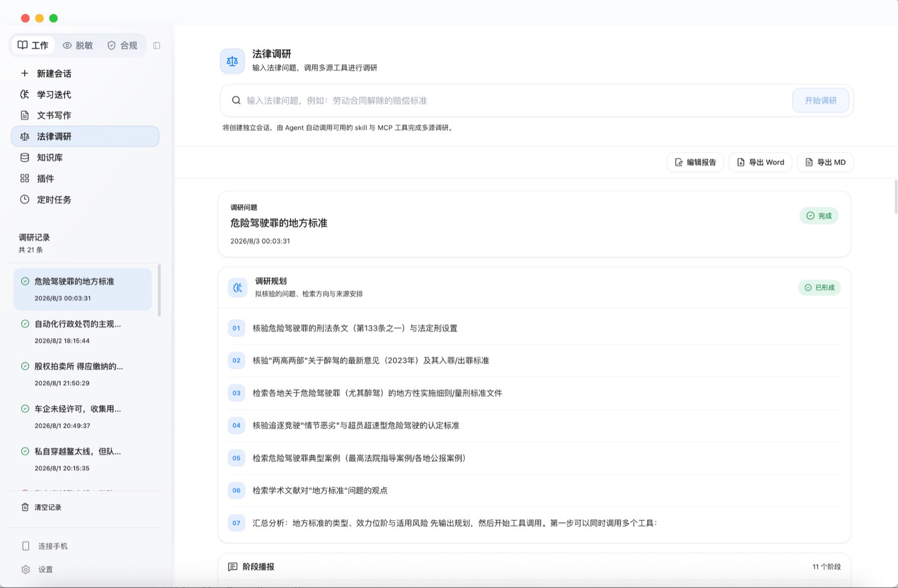Click 导出 Word button
Screen dimensions: 898x588
[x=760, y=162]
